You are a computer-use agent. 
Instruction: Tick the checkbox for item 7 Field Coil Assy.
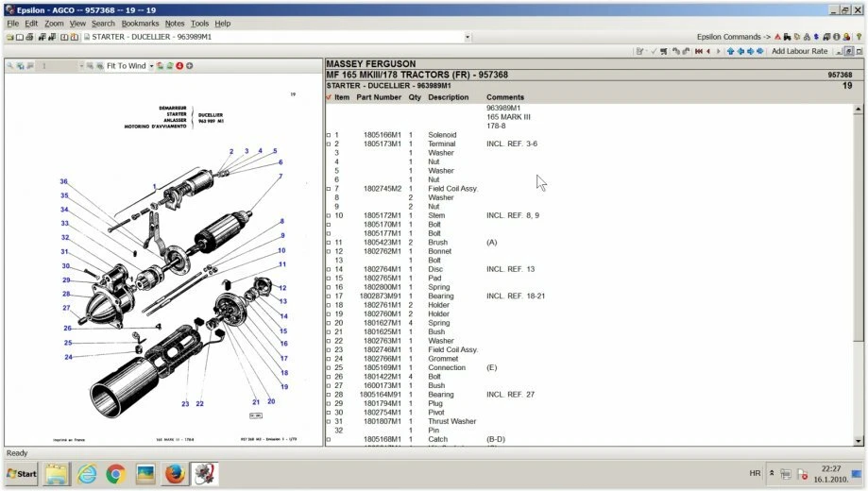tap(329, 189)
